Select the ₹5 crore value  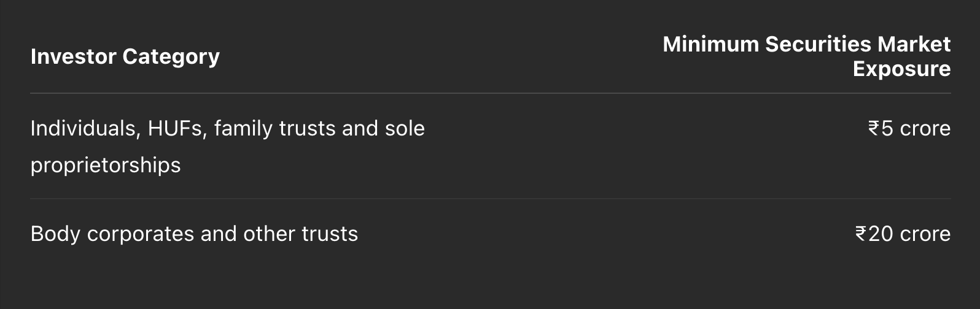[x=909, y=128]
